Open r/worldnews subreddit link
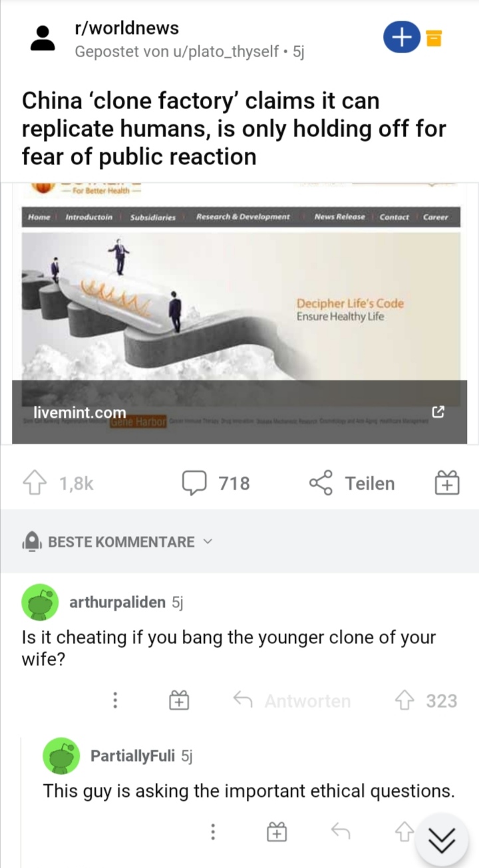 point(126,28)
